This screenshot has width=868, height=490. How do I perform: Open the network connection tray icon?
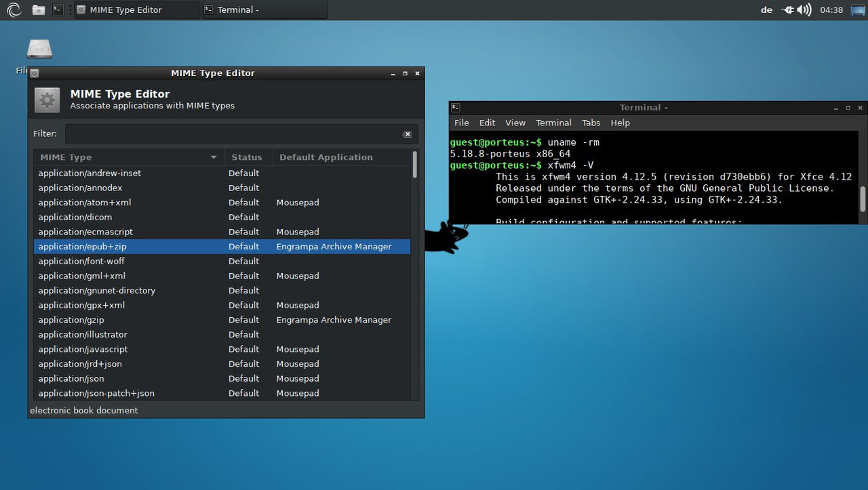tap(788, 10)
